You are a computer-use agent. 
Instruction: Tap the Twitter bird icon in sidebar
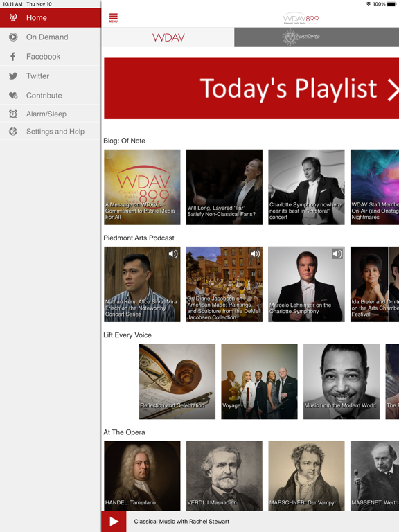pyautogui.click(x=13, y=76)
